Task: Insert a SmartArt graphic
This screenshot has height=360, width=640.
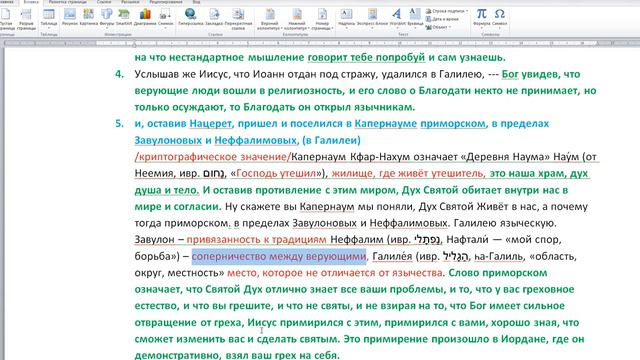Action: click(x=124, y=18)
